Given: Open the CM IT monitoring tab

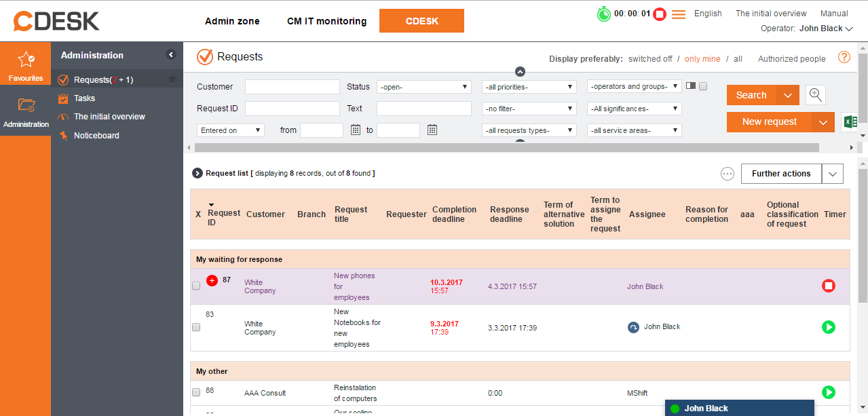Looking at the screenshot, I should tap(326, 21).
